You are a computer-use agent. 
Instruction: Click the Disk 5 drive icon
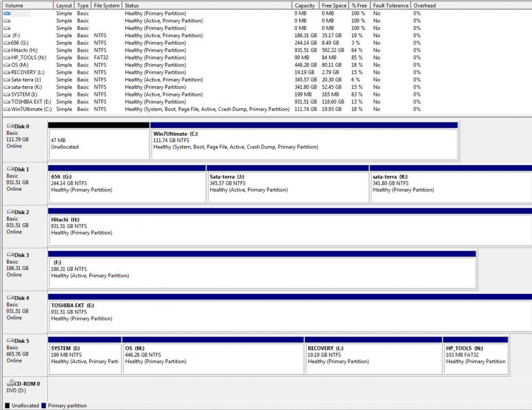coord(10,341)
